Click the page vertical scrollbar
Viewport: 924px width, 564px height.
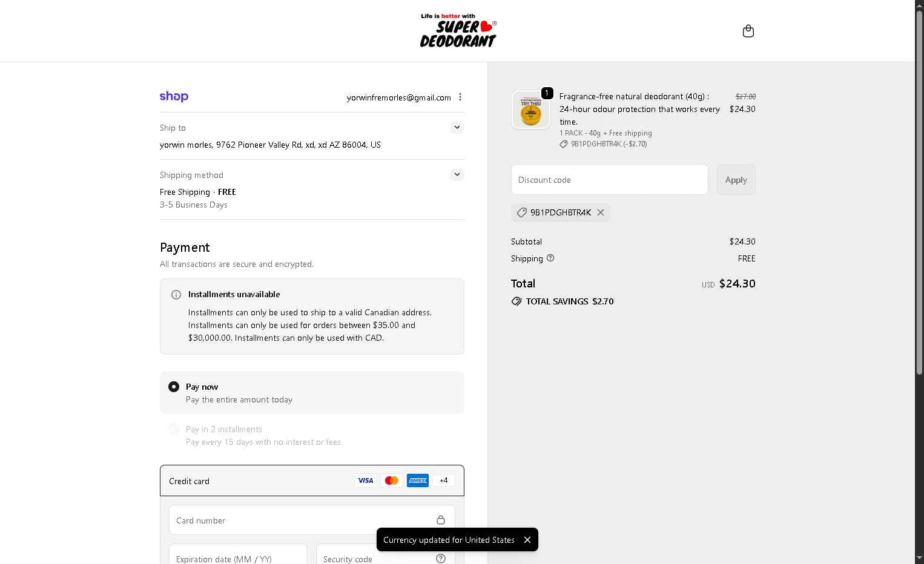click(x=919, y=194)
